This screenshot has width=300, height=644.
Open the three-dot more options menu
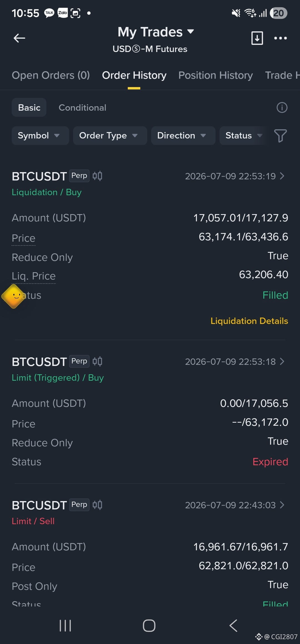point(281,38)
